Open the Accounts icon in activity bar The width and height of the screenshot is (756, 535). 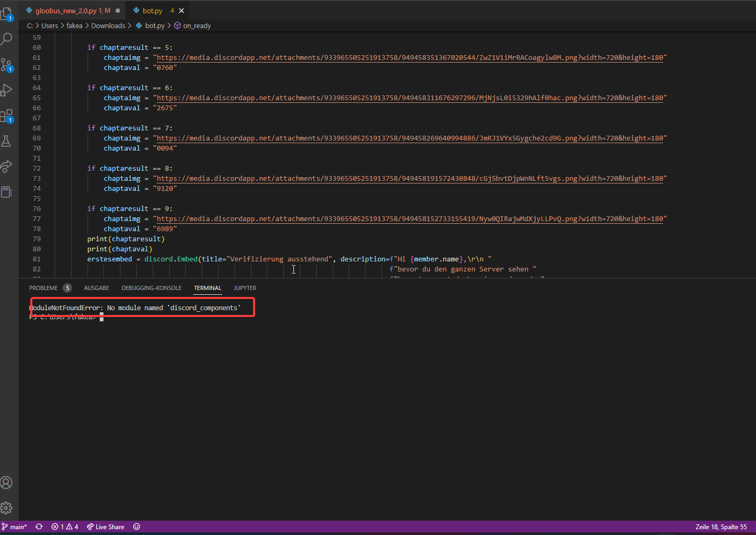click(x=6, y=483)
